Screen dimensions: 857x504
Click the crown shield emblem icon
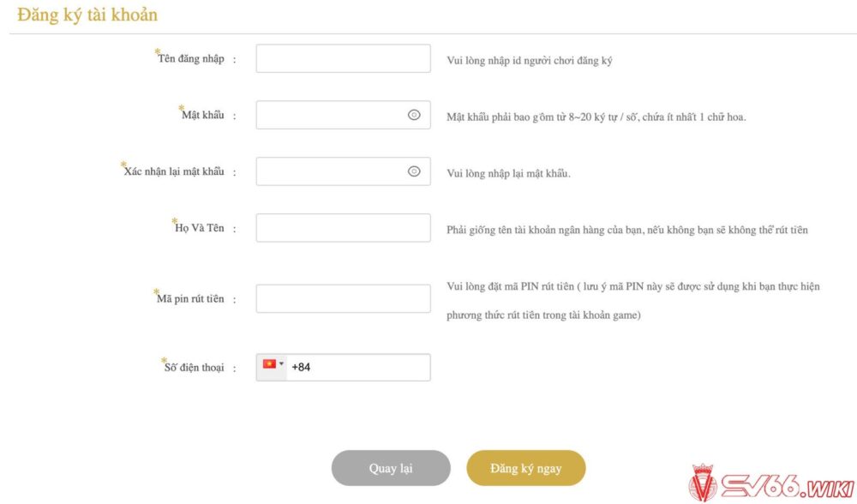tap(703, 483)
